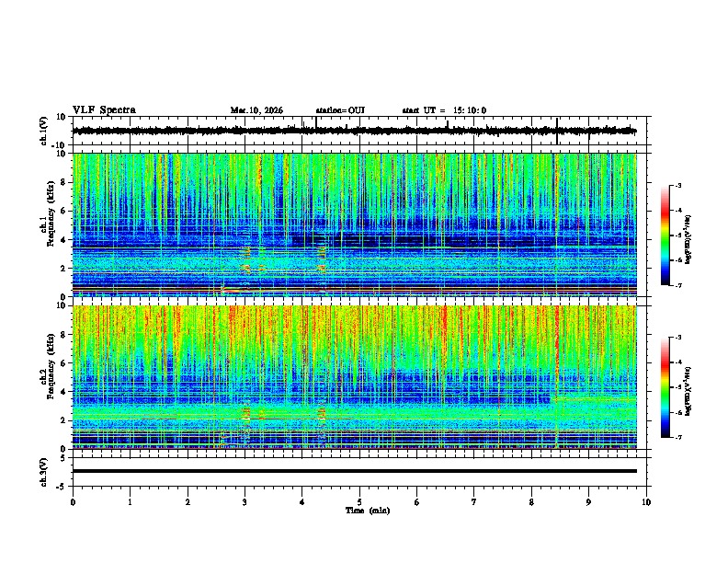Click the "VLF Spectra" plot title

(x=104, y=110)
